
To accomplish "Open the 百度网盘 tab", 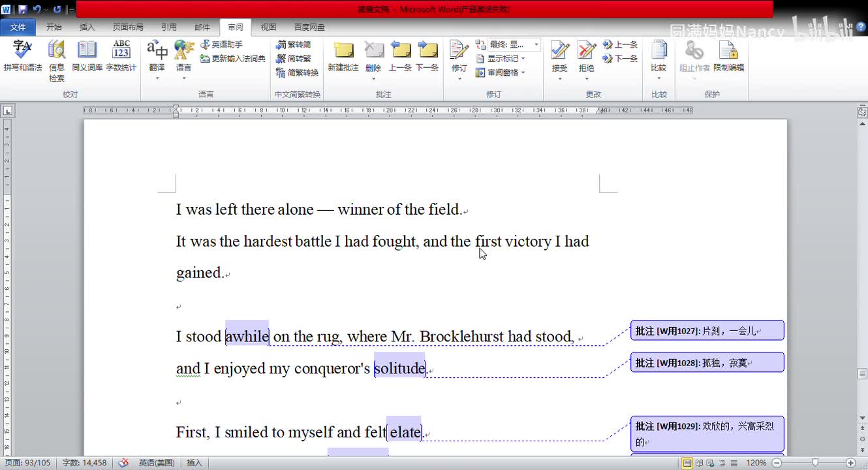I will point(309,27).
